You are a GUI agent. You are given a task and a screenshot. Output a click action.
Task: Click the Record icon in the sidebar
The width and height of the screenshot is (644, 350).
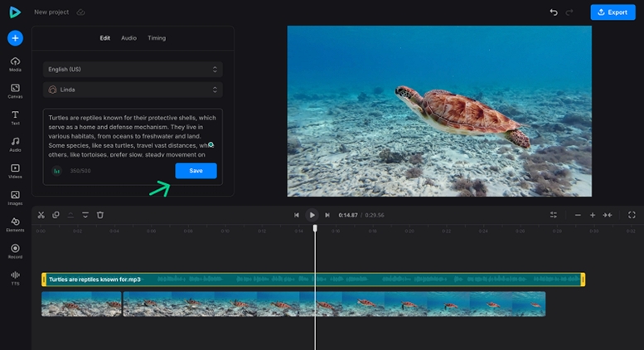coord(15,250)
